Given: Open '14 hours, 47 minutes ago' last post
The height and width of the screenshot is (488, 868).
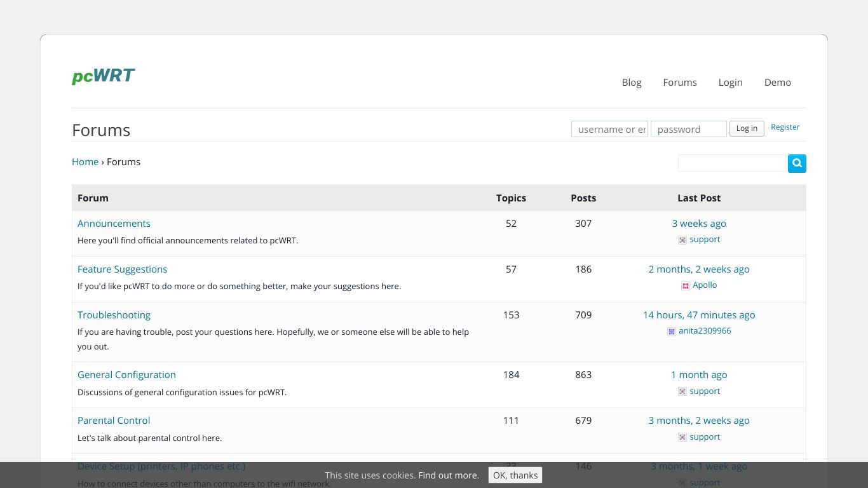Looking at the screenshot, I should 699,315.
